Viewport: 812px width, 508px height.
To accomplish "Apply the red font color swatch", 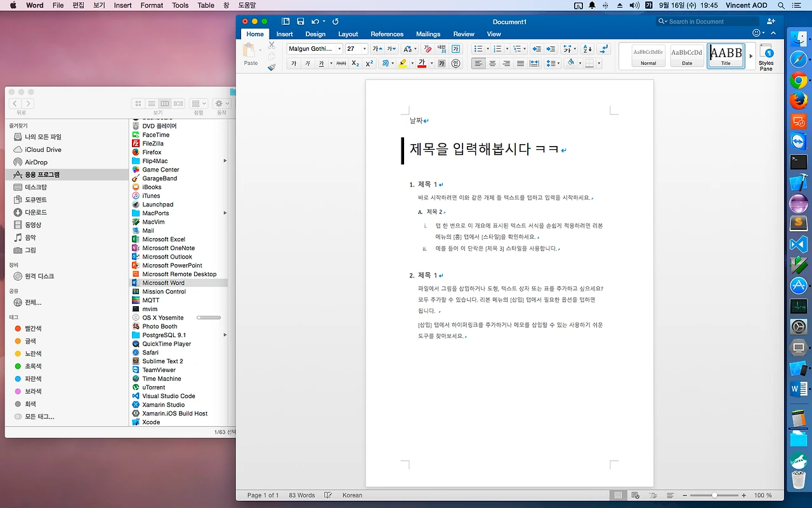I will tap(422, 63).
